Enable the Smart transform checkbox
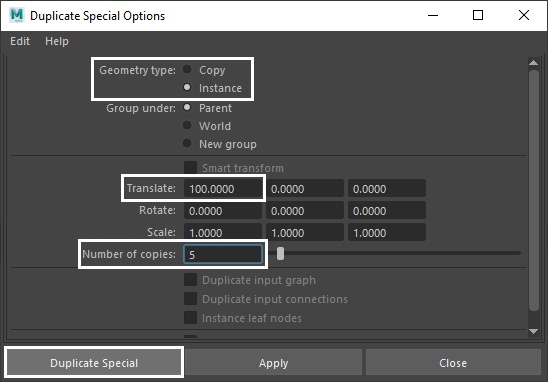 tap(190, 167)
